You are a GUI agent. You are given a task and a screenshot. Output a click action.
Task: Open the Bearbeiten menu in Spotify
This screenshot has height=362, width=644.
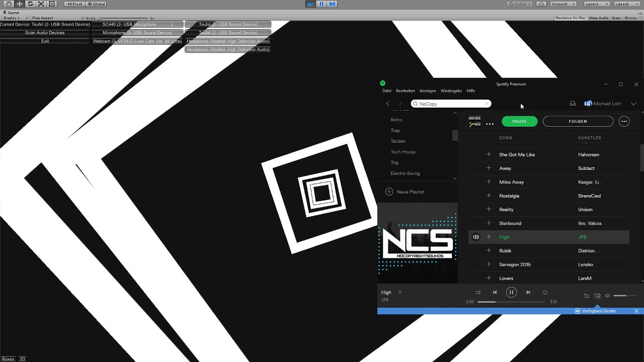coord(406,91)
